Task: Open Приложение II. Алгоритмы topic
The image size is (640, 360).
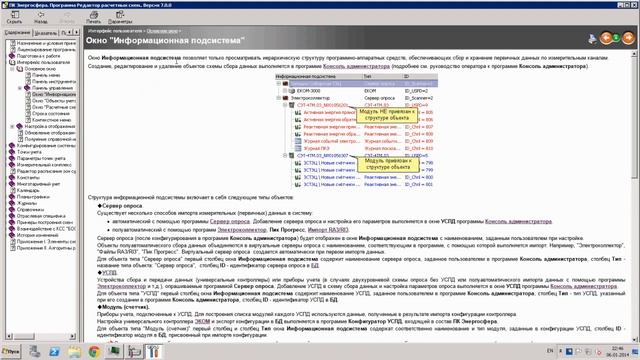Action: click(x=46, y=248)
